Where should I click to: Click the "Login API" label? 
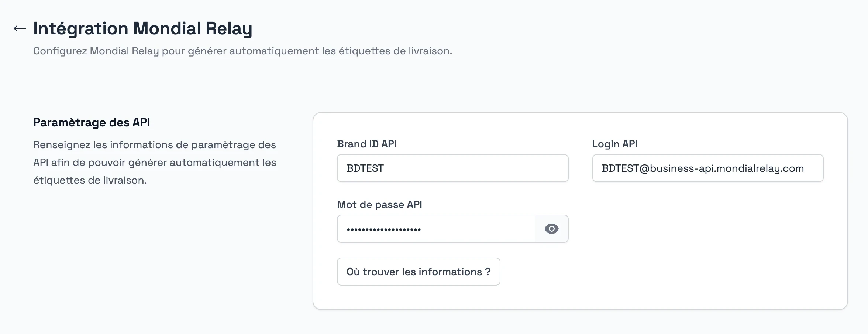[614, 144]
